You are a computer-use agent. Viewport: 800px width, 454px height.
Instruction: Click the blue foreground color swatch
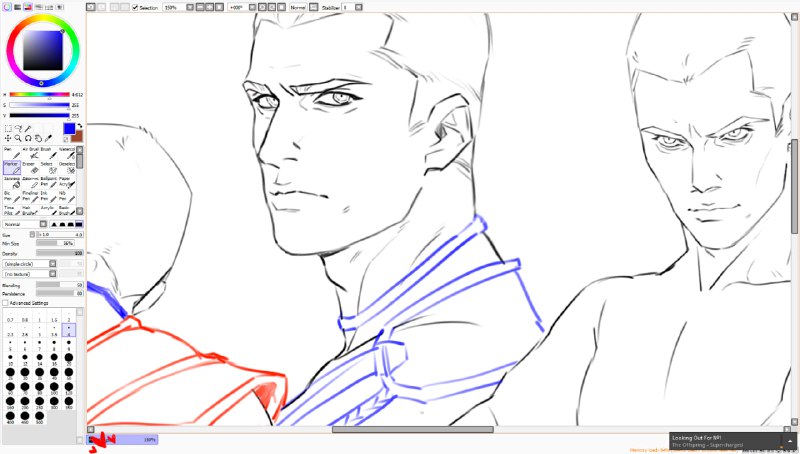click(x=69, y=129)
